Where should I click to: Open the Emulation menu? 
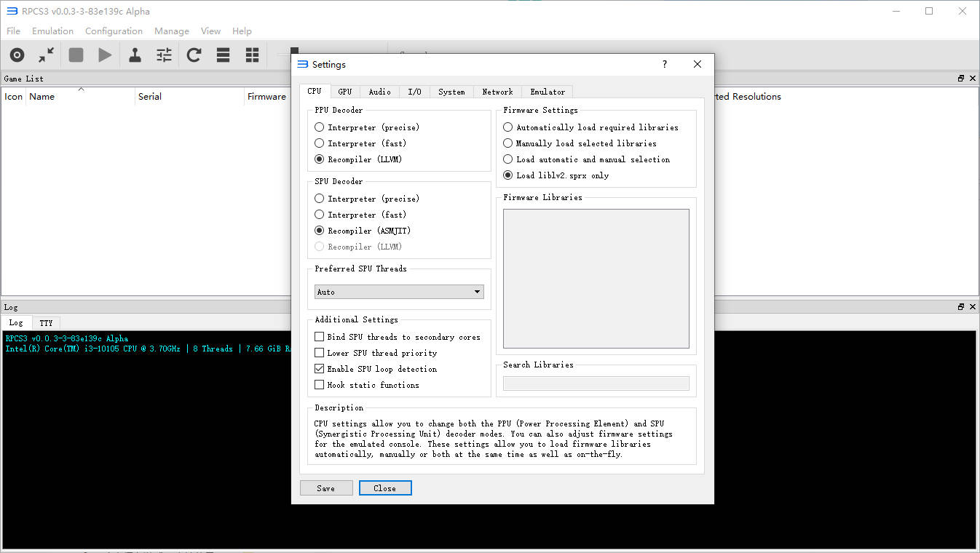pyautogui.click(x=52, y=31)
